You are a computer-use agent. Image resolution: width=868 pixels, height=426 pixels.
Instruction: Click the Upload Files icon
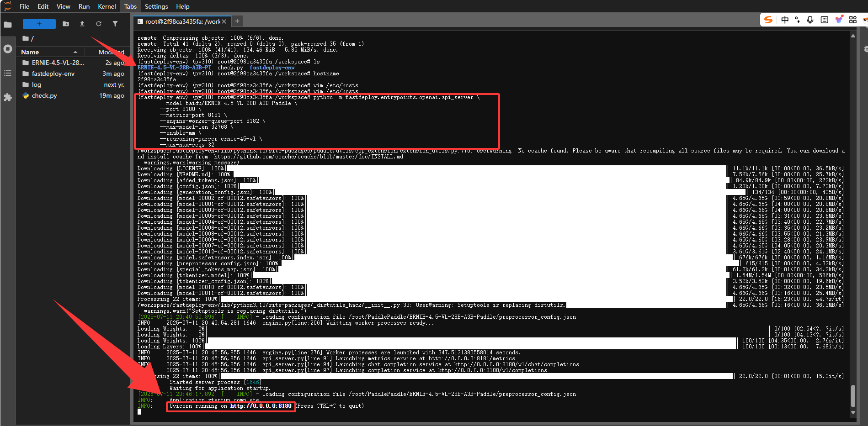coord(82,24)
